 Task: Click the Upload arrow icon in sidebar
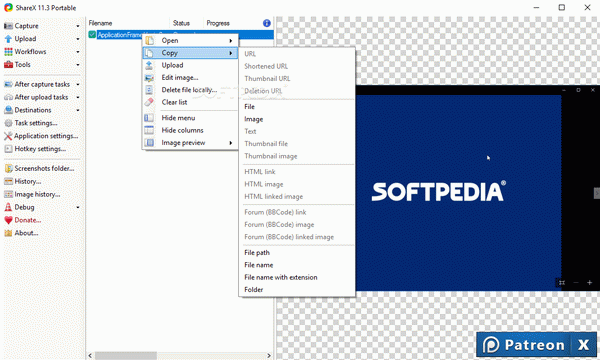pos(8,39)
